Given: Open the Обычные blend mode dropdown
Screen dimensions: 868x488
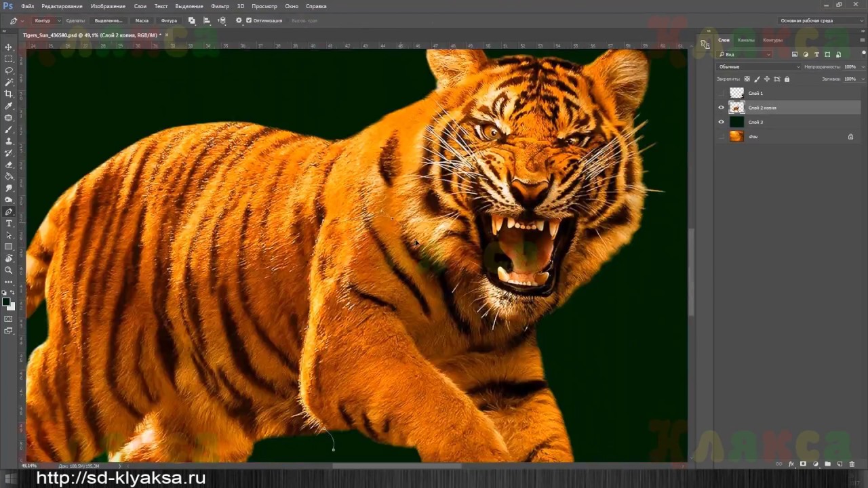Looking at the screenshot, I should (x=759, y=66).
